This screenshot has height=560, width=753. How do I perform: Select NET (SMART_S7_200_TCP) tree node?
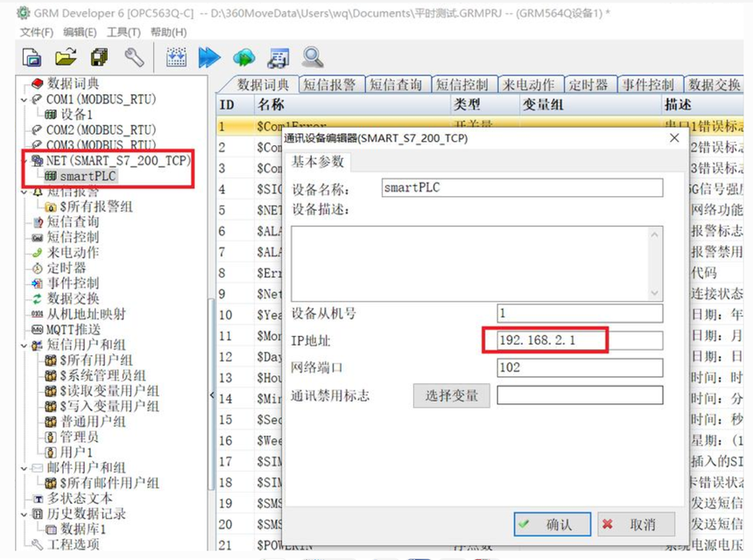click(x=118, y=160)
